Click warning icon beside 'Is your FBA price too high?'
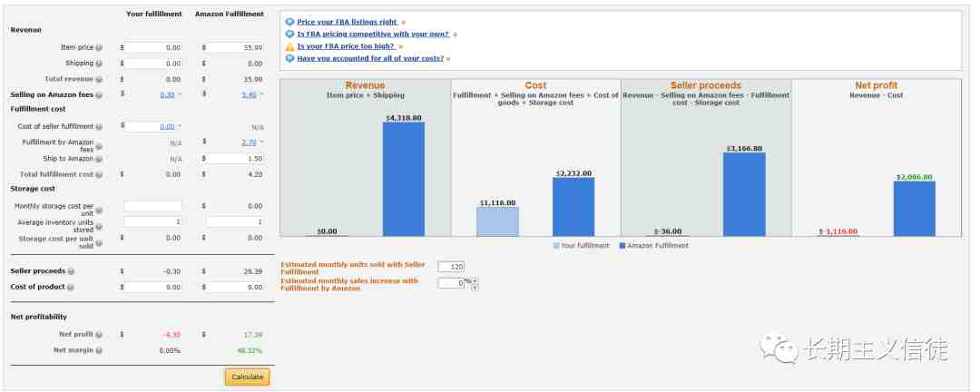This screenshot has width=980, height=392. click(x=289, y=46)
